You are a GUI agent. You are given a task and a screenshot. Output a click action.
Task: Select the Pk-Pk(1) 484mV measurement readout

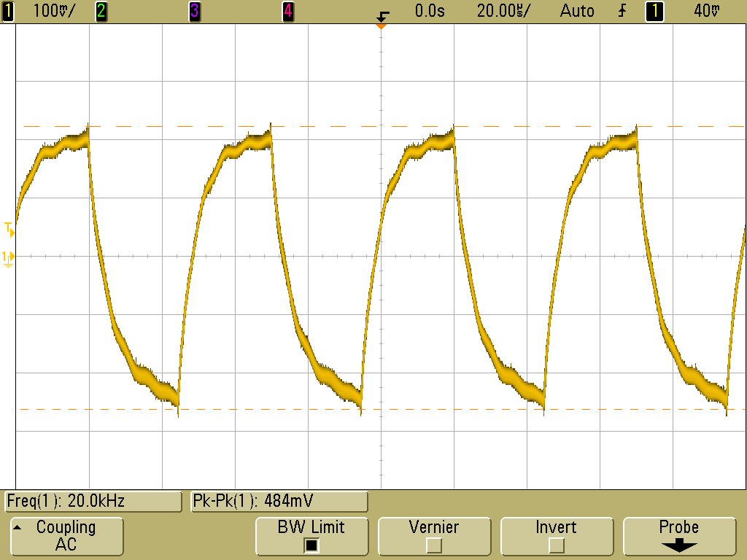pos(279,502)
